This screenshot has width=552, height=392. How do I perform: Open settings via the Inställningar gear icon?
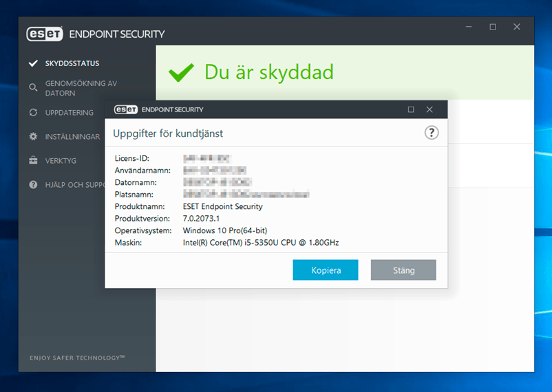click(x=33, y=137)
